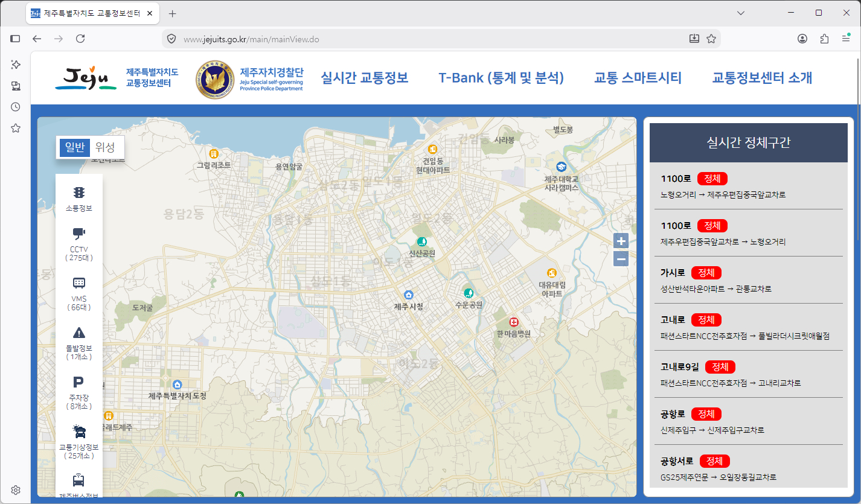Show 돌발정보 incident alerts on map
Viewport: 861px width, 504px height.
point(79,343)
